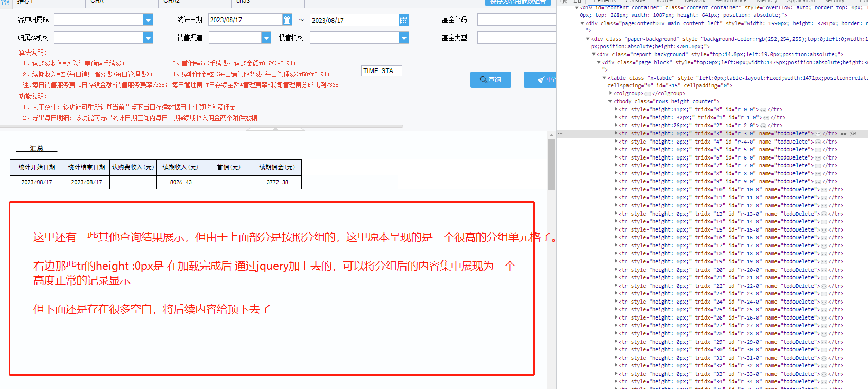868x389 pixels.
Task: Click the end date field 2023/08/17
Action: pos(355,20)
